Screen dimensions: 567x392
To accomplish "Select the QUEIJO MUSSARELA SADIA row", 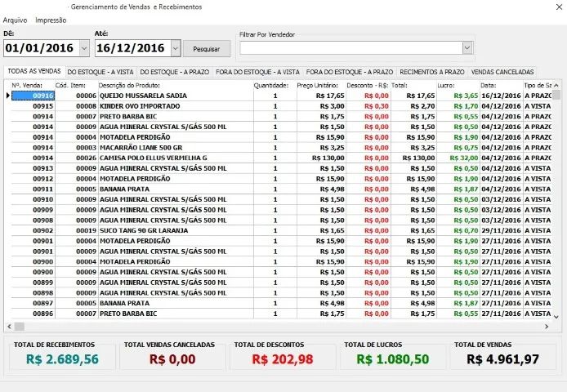I will pyautogui.click(x=281, y=96).
